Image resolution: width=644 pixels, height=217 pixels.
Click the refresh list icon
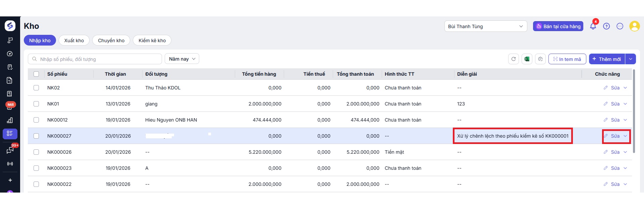[513, 59]
